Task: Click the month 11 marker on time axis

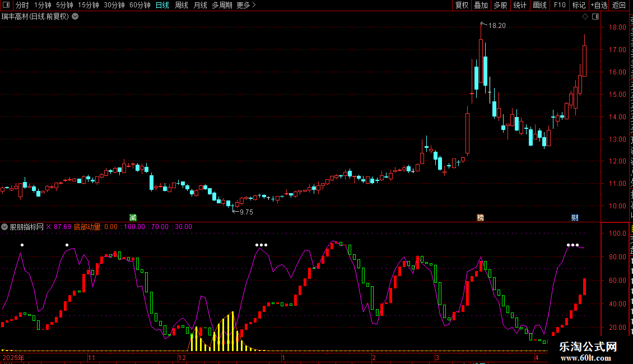Action: [92, 357]
